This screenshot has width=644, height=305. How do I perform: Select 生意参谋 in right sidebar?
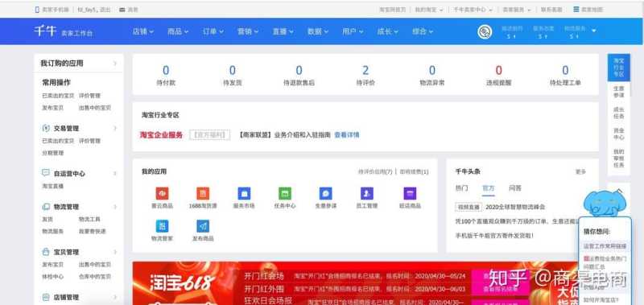pos(618,92)
